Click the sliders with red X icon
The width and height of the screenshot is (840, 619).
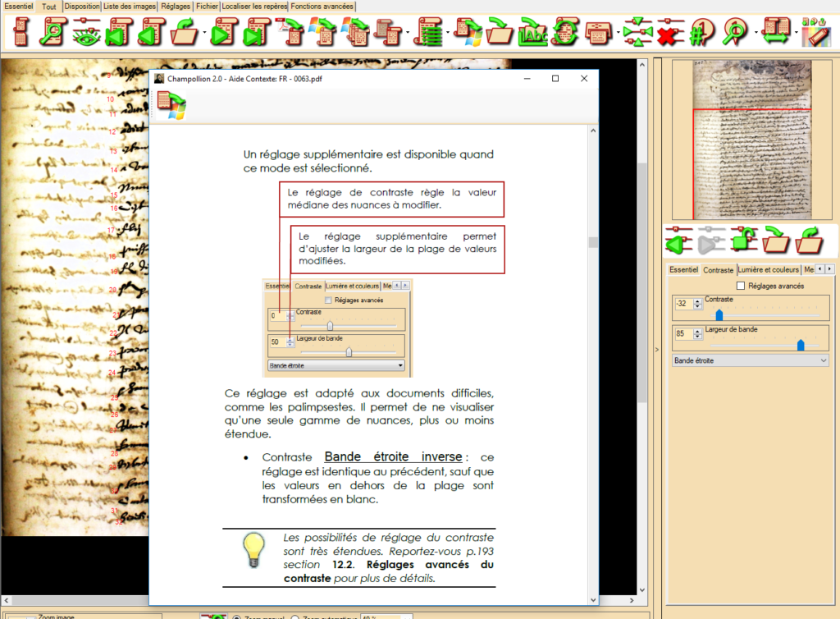tap(670, 32)
